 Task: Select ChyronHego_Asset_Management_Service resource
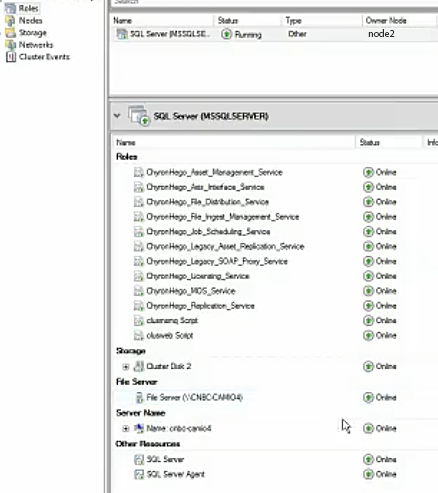pos(214,172)
